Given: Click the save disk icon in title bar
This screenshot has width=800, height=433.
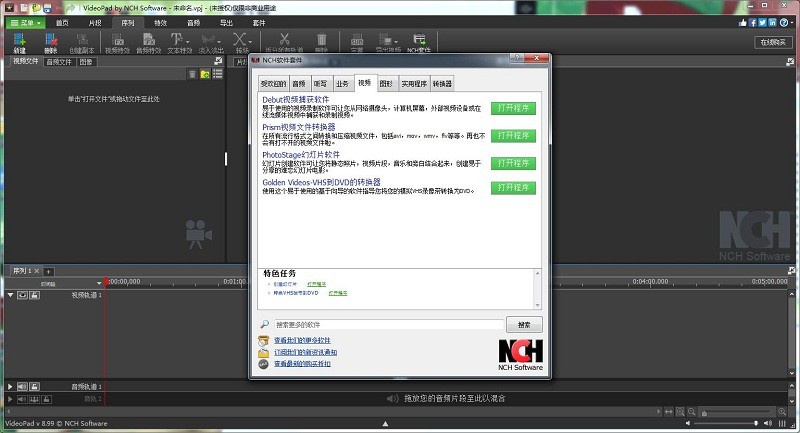Looking at the screenshot, I should coord(47,8).
